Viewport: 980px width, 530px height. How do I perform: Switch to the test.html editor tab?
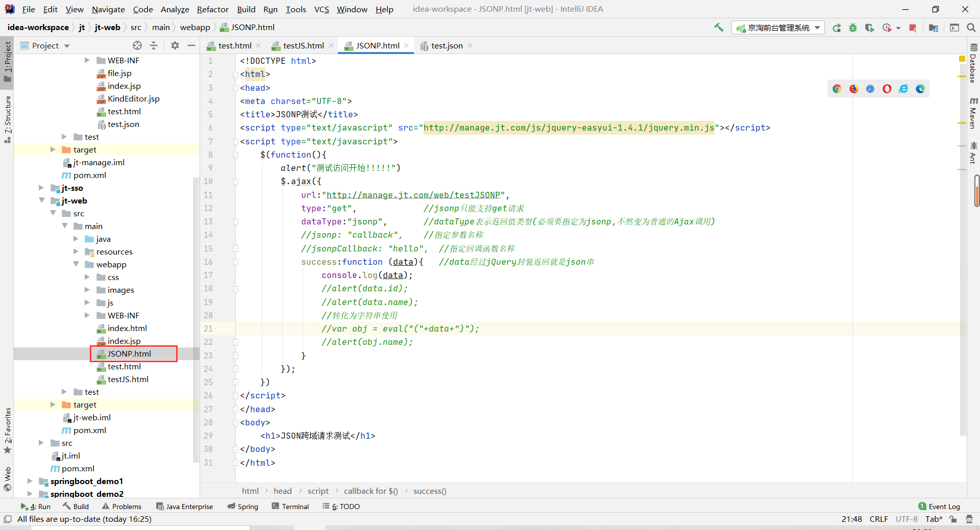[x=234, y=45]
